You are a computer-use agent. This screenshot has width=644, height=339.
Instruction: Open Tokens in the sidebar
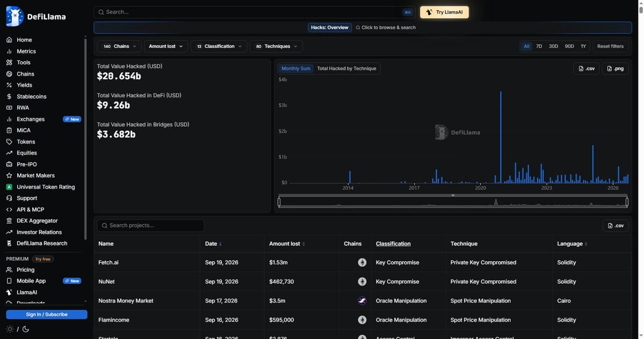pos(26,142)
